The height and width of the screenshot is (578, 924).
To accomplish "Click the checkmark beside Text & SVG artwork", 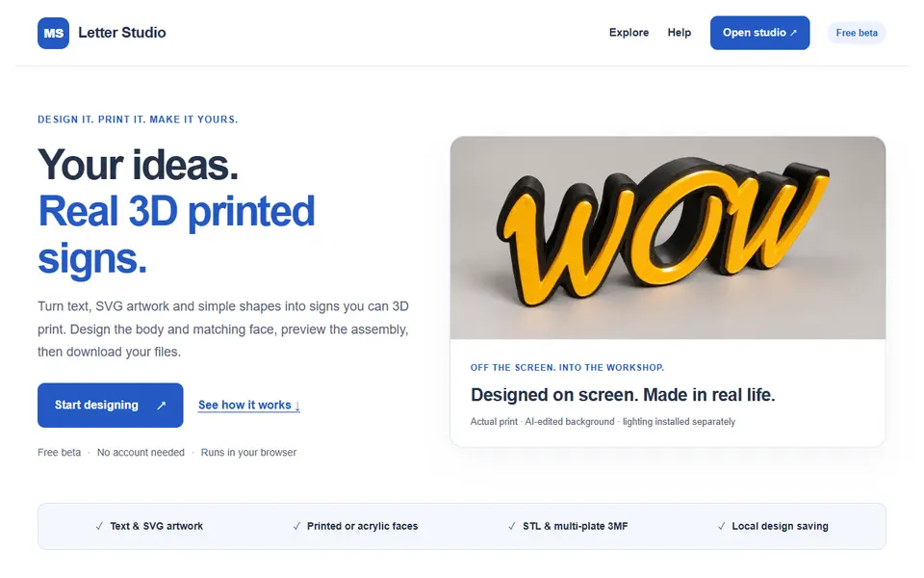I will pyautogui.click(x=99, y=526).
